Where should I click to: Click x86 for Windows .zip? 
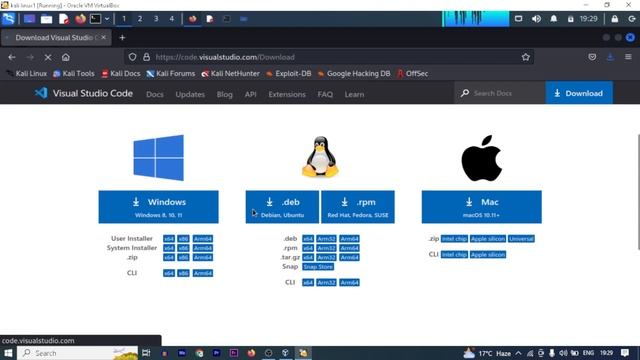(x=183, y=258)
